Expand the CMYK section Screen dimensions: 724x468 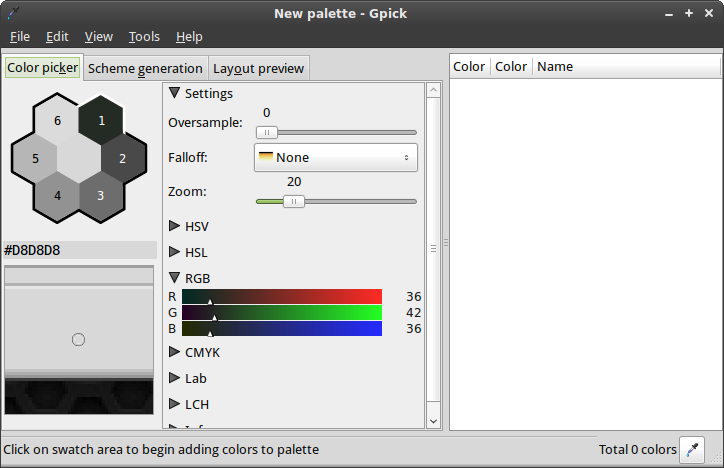coord(175,352)
